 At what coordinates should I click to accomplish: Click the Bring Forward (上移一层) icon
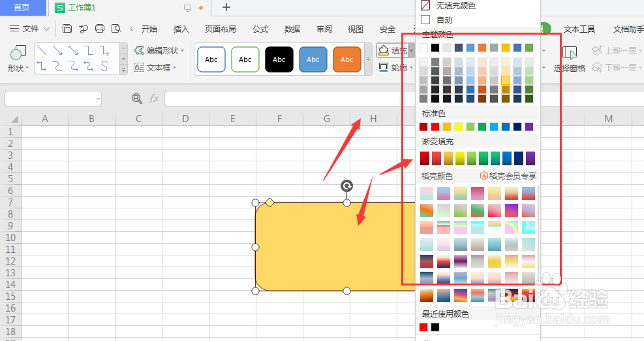coord(597,50)
